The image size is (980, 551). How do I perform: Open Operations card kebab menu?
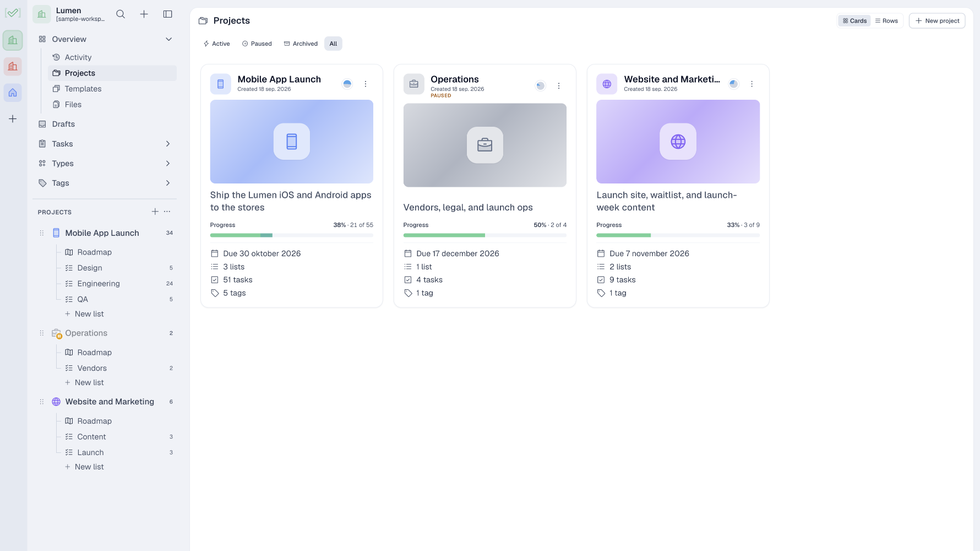coord(559,86)
